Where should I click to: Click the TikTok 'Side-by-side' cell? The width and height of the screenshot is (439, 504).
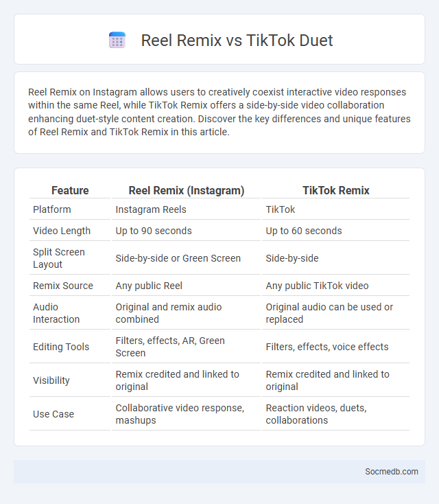292,258
